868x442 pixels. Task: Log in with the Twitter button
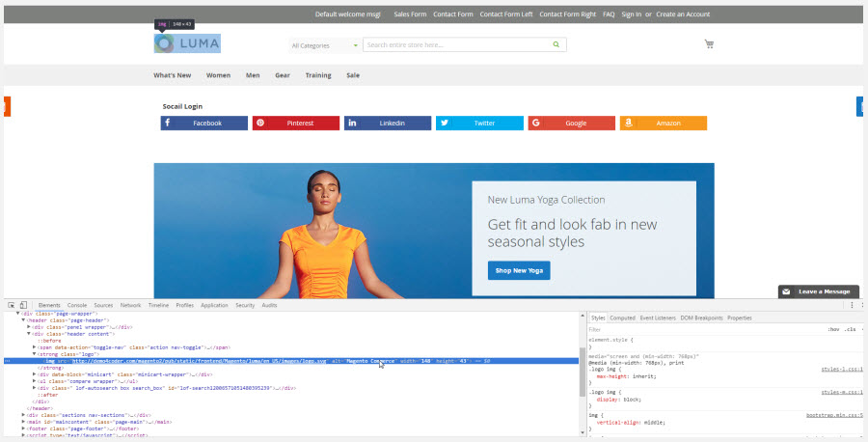479,123
